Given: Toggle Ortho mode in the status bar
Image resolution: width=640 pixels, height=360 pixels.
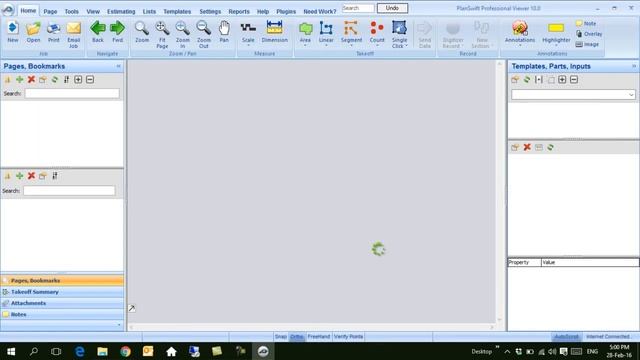Looking at the screenshot, I should 297,336.
